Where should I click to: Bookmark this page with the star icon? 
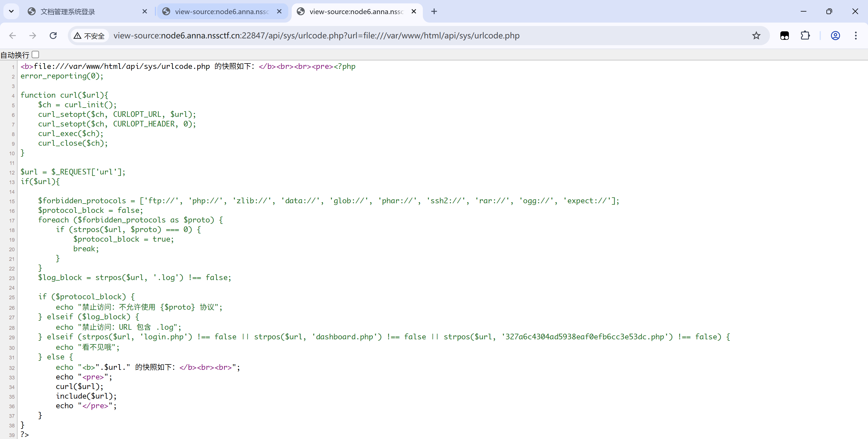pos(756,36)
